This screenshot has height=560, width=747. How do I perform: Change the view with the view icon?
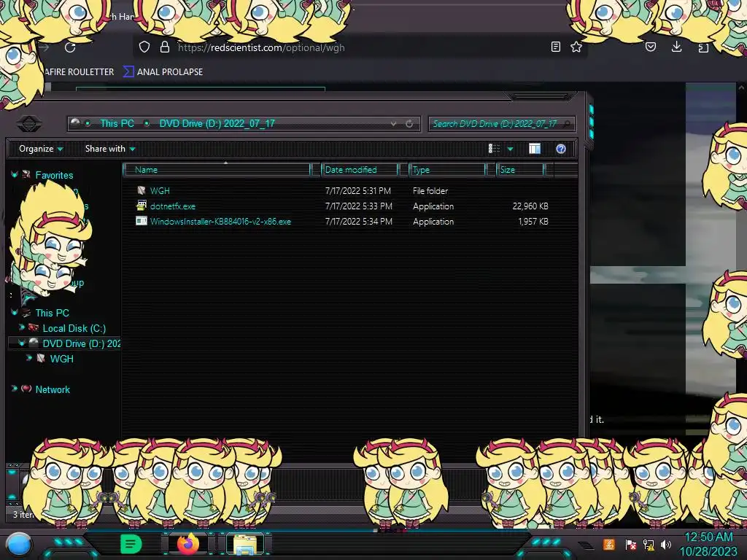[494, 149]
